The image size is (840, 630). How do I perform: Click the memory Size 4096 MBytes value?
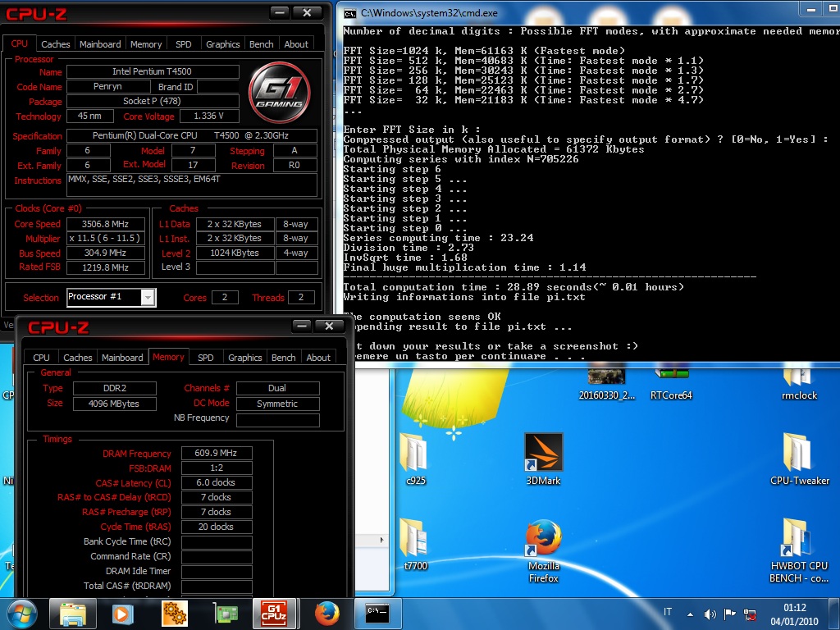114,404
